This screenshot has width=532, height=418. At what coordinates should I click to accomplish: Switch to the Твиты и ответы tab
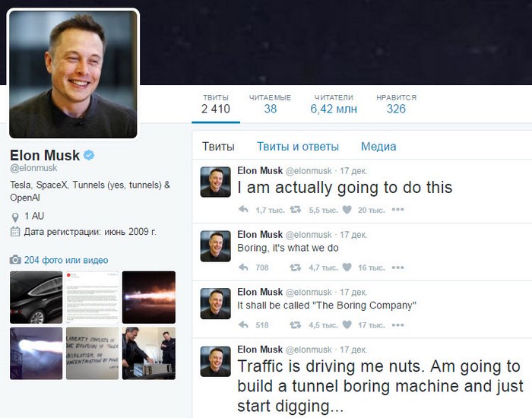(298, 146)
